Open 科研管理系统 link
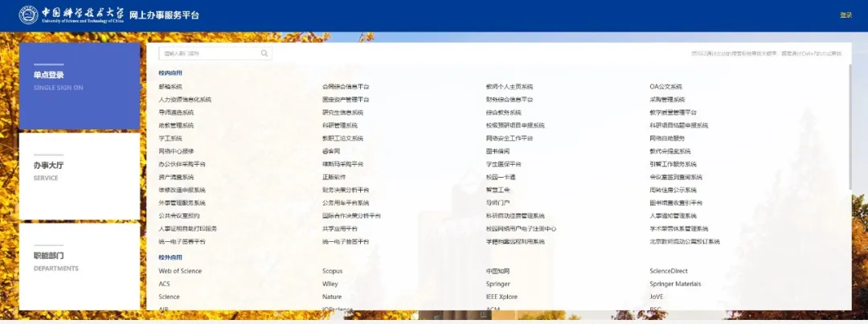The image size is (868, 324). pos(340,125)
